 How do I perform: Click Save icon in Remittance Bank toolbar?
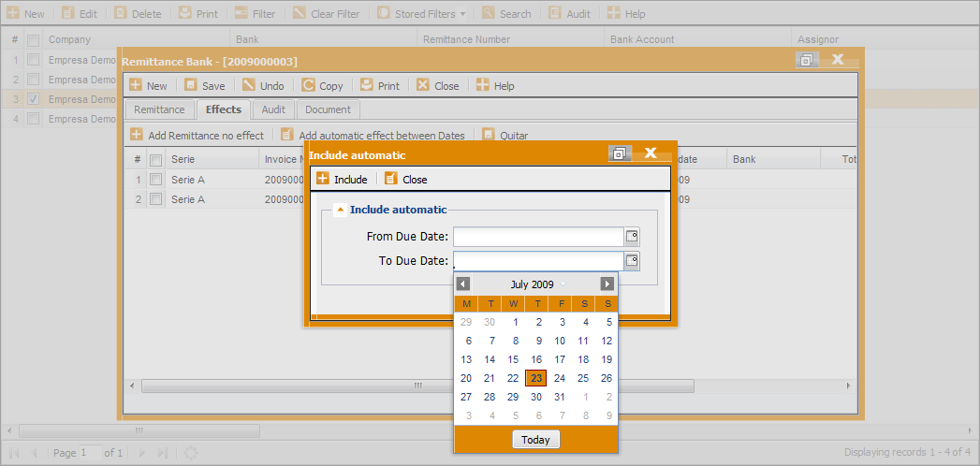(x=192, y=85)
